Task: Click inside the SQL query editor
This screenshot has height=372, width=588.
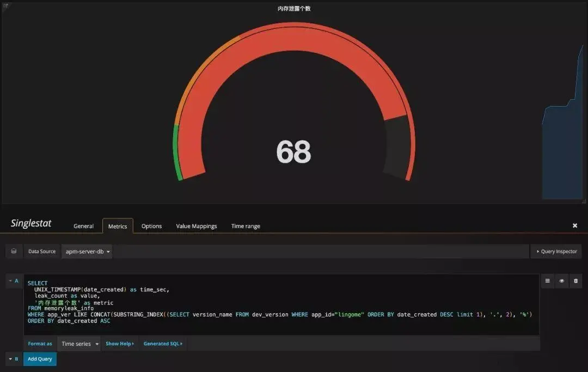Action: point(281,304)
